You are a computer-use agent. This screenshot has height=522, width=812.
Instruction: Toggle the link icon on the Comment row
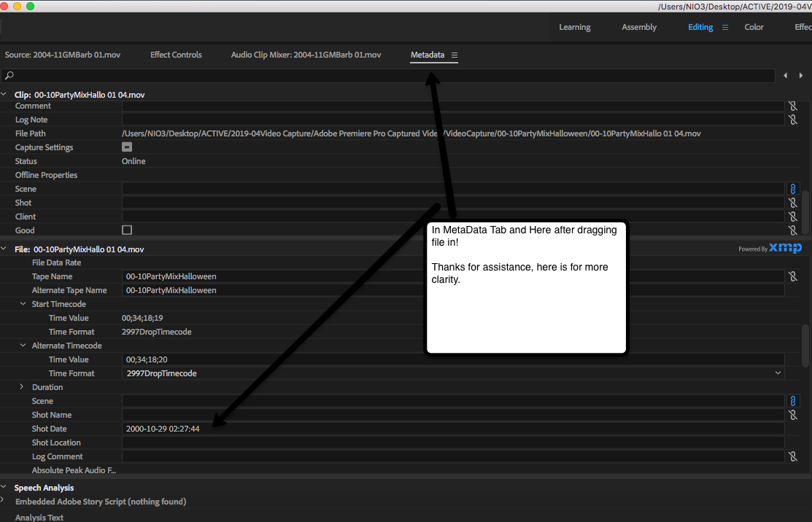pos(793,106)
